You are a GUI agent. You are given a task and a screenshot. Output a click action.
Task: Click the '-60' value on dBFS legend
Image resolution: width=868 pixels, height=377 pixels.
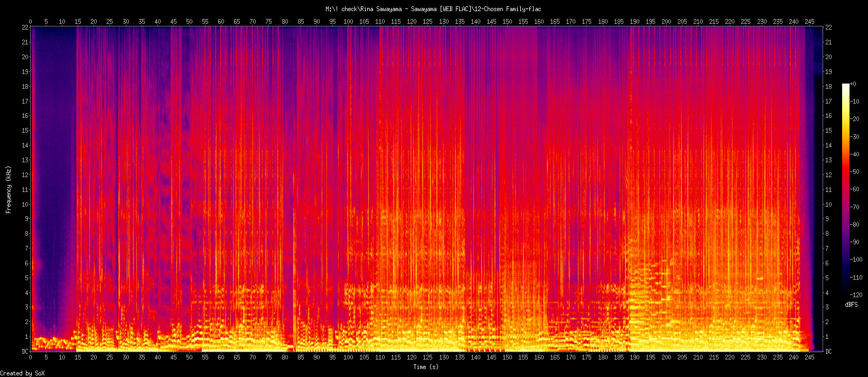point(854,189)
